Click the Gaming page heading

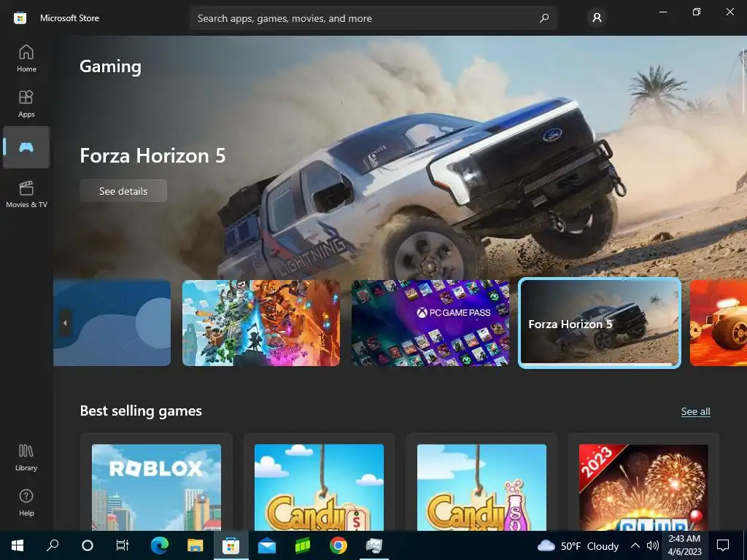click(x=111, y=66)
